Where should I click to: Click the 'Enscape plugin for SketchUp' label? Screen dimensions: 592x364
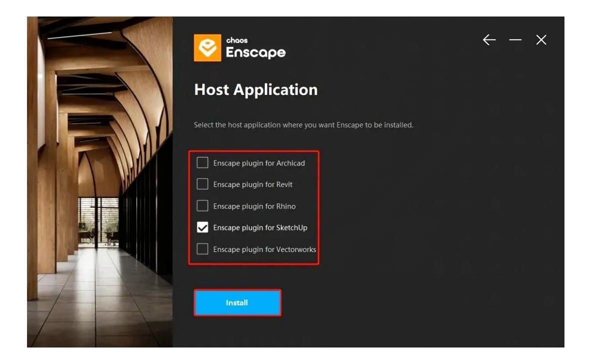[x=260, y=228]
